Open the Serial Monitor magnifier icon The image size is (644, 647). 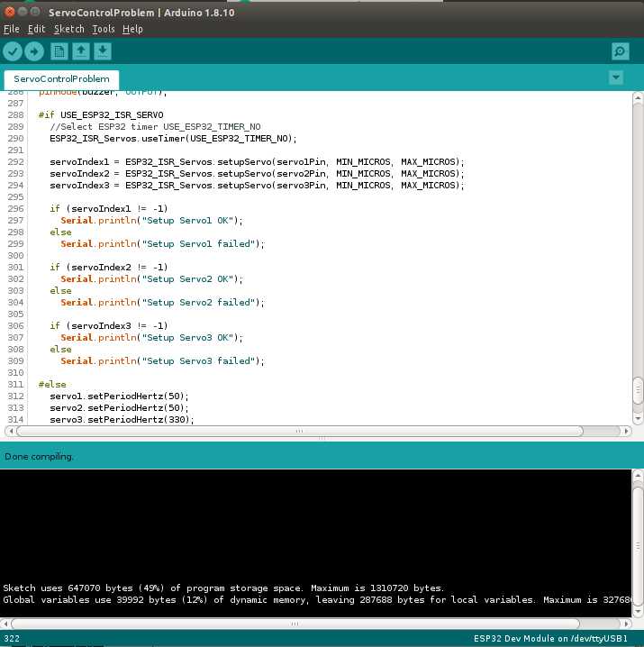(621, 51)
